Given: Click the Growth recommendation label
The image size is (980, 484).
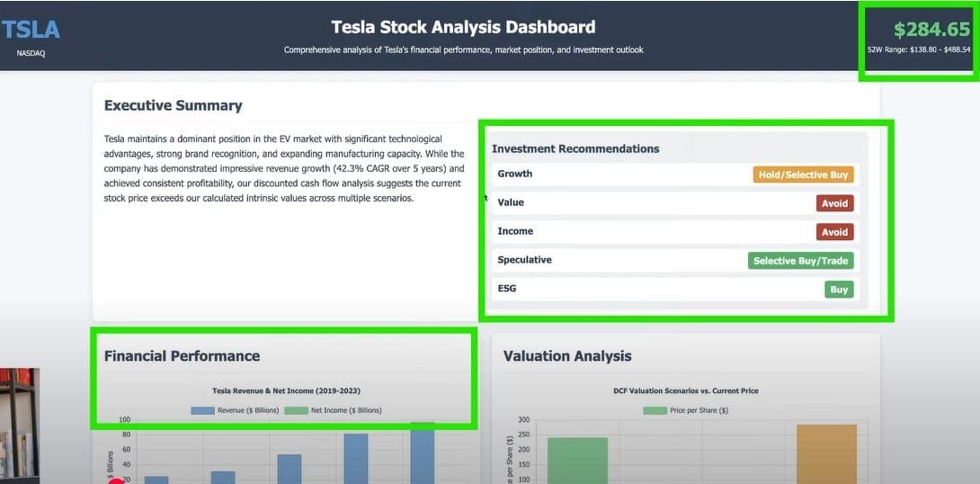Looking at the screenshot, I should pos(514,174).
